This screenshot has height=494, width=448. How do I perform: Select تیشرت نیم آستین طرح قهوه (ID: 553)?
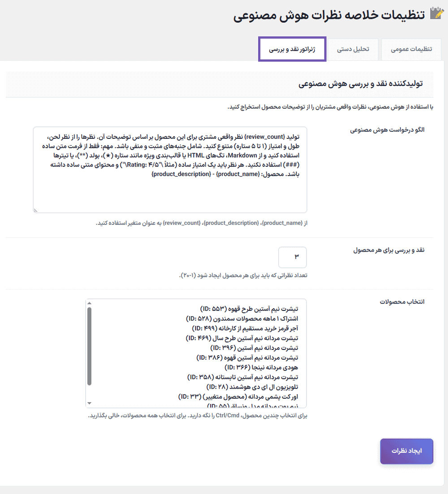click(x=249, y=309)
